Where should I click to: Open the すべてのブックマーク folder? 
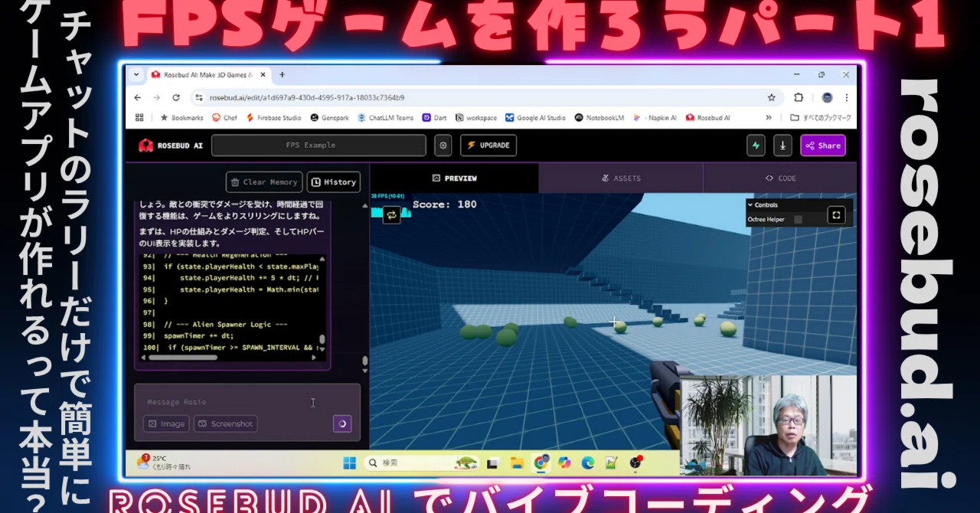820,118
